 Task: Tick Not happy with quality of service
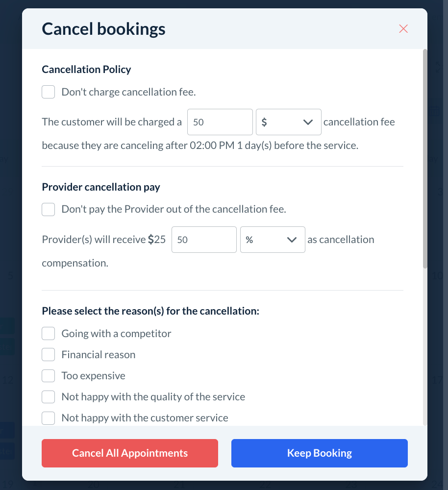coord(48,397)
